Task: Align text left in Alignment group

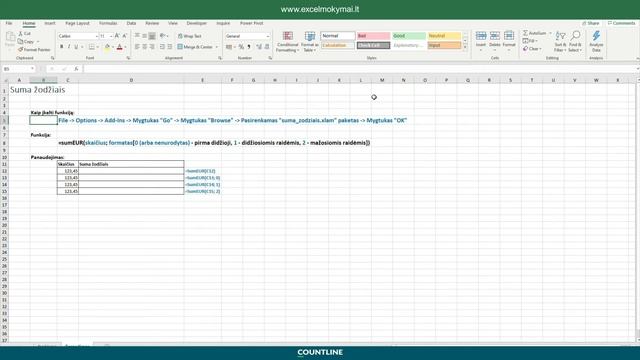Action: click(x=137, y=47)
